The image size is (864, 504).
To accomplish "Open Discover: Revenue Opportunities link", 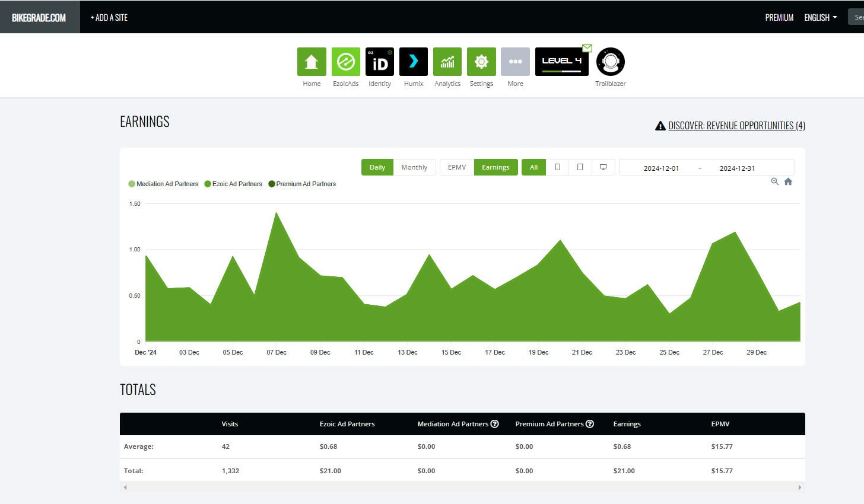I will (x=736, y=126).
